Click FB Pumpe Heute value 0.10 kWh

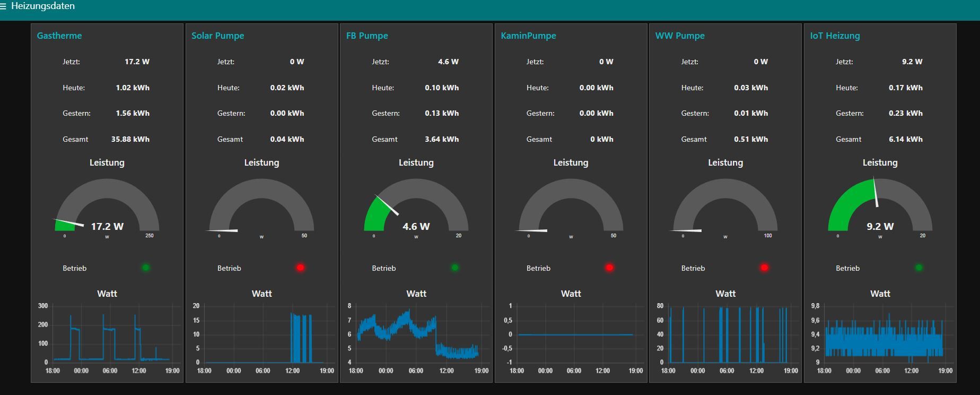tap(442, 88)
